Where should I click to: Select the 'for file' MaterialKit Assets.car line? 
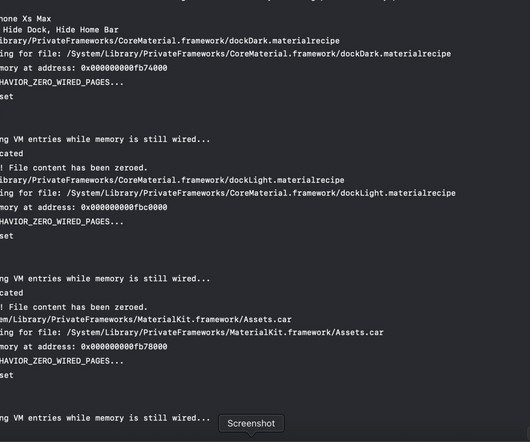pyautogui.click(x=192, y=333)
